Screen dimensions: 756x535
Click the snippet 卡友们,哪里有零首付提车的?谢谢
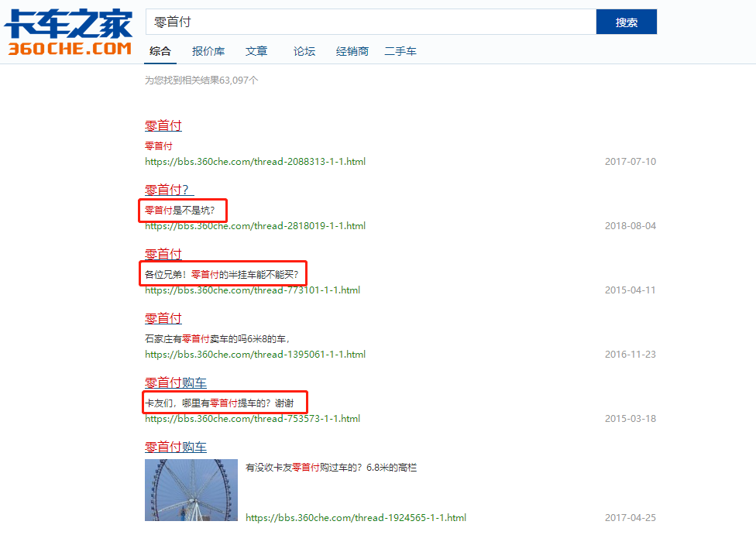point(219,403)
